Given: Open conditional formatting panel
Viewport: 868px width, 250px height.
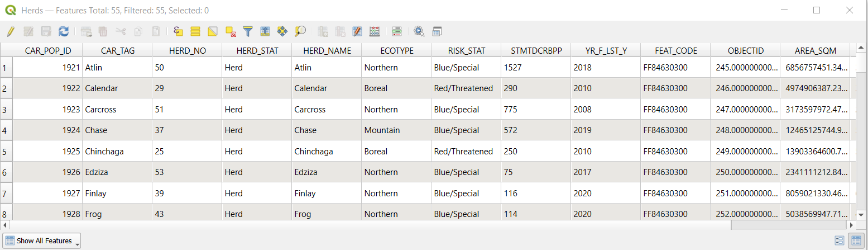Looking at the screenshot, I should 375,31.
